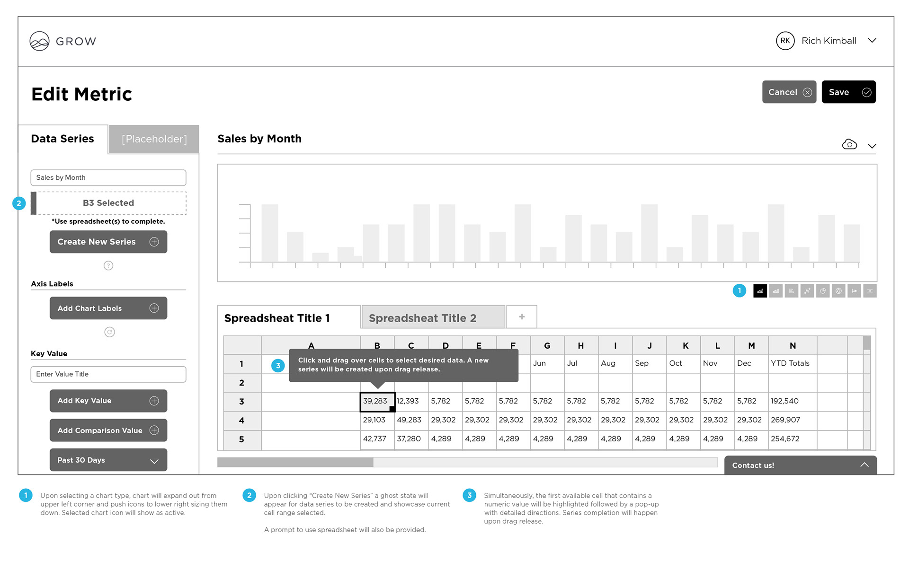Click the horizontal spreadsheet scrollbar
Viewport: 909px width, 588px height.
pyautogui.click(x=295, y=462)
